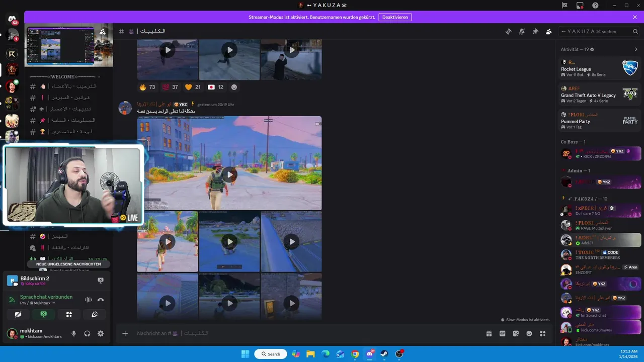Open member ! FLOKI playing RAGE Multiplayer
Viewport: 644px width, 362px height.
pos(600,225)
